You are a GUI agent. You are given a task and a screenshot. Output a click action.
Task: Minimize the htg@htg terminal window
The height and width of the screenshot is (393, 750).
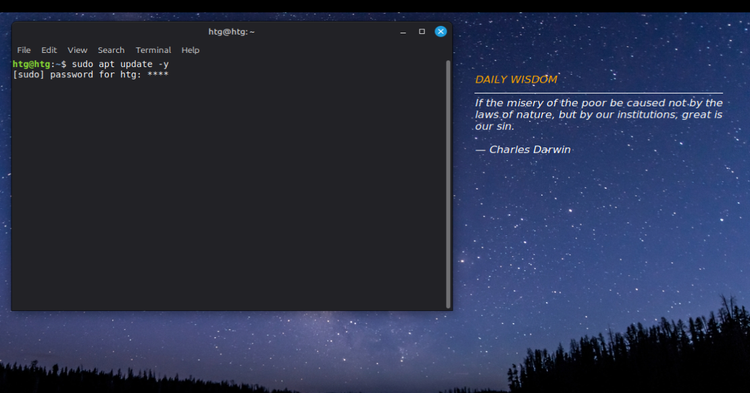[x=403, y=32]
